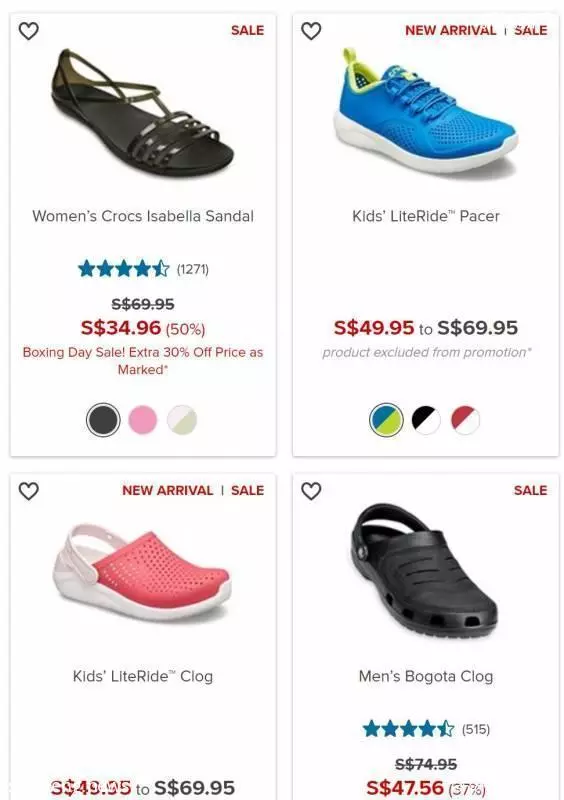This screenshot has width=564, height=800.
Task: View the 1271 reviews star rating
Action: [x=143, y=268]
